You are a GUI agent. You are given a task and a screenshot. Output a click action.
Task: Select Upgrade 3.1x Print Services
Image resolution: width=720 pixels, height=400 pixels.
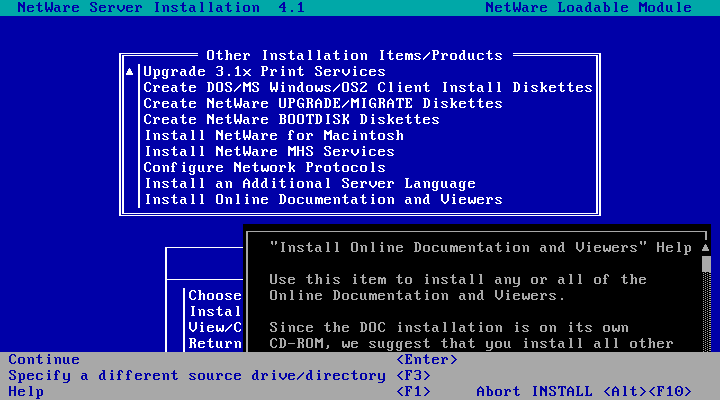264,72
